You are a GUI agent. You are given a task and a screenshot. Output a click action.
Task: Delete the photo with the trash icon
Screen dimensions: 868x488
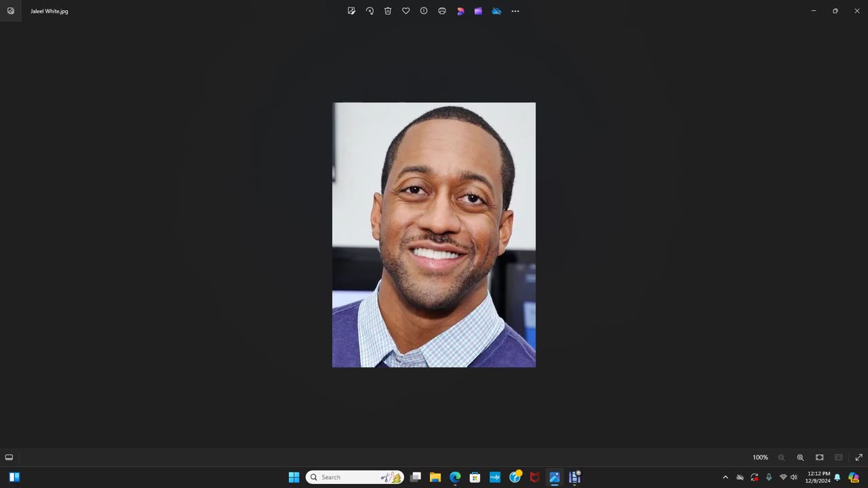tap(388, 11)
